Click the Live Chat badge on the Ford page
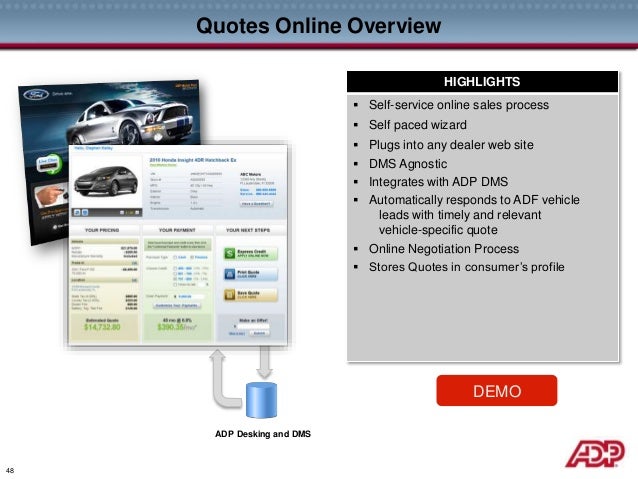Screen dimensions: 638x479 click(x=48, y=163)
